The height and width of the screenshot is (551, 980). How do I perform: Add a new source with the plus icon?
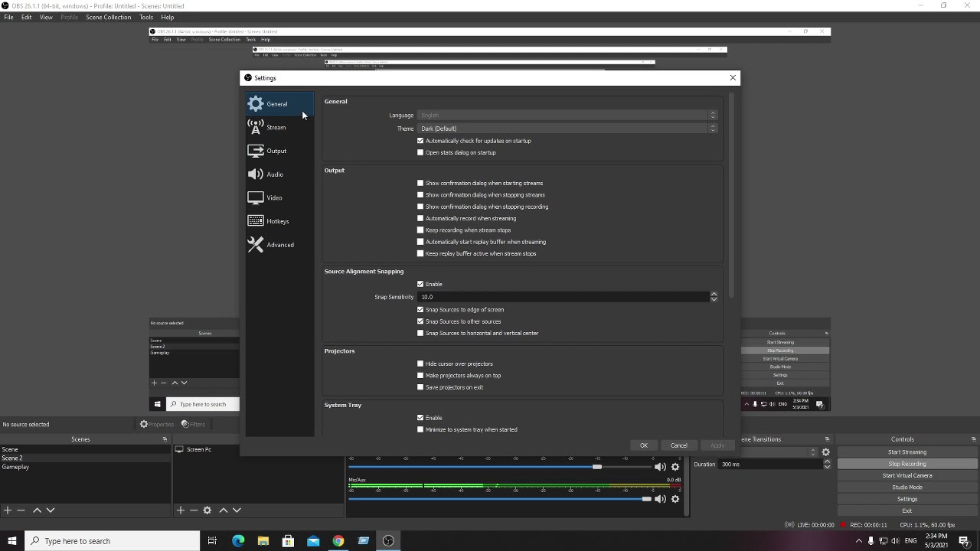[180, 510]
